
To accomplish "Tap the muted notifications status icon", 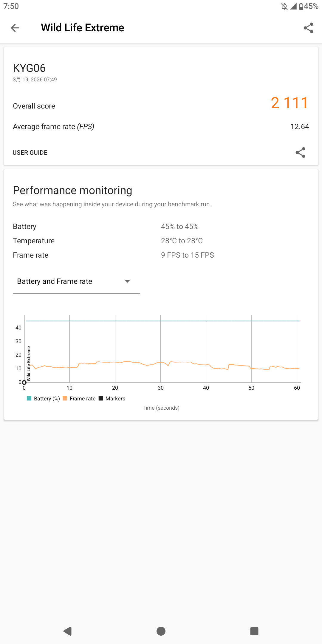I will 284,6.
